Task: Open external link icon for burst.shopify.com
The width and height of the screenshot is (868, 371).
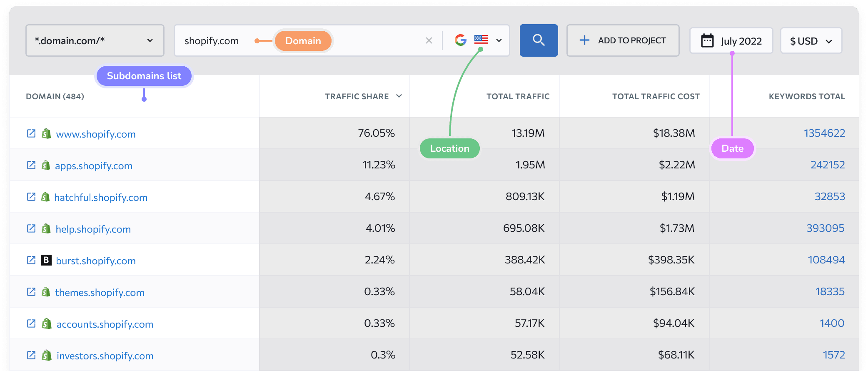Action: click(31, 260)
